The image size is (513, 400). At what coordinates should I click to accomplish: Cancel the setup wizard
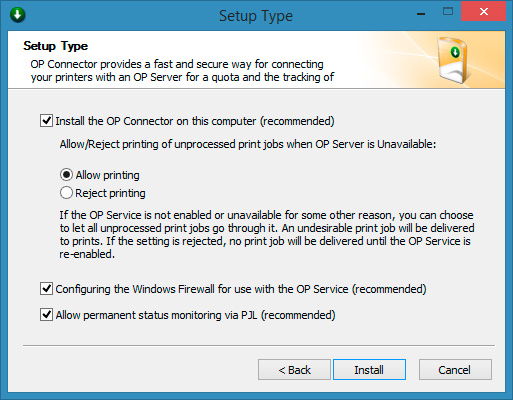coord(455,370)
